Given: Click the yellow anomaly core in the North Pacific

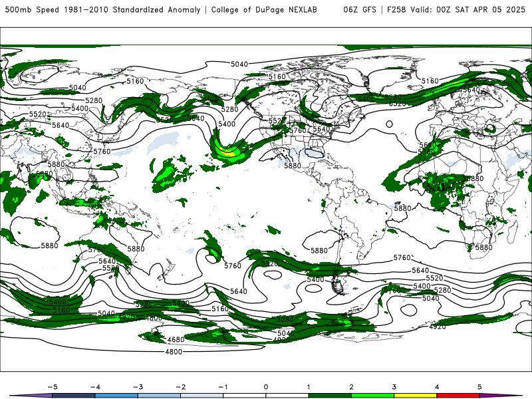Looking at the screenshot, I should pyautogui.click(x=227, y=152).
